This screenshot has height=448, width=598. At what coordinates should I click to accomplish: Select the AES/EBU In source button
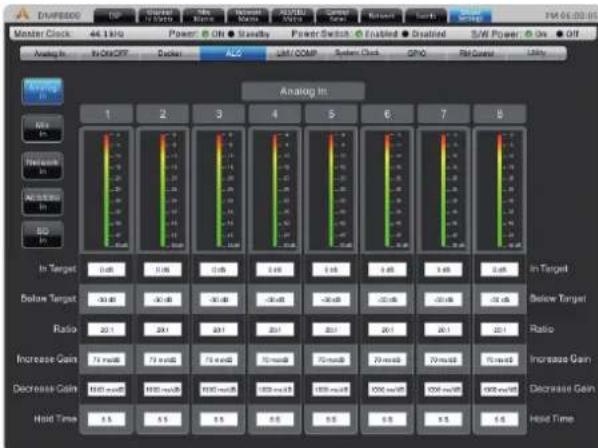(x=43, y=202)
